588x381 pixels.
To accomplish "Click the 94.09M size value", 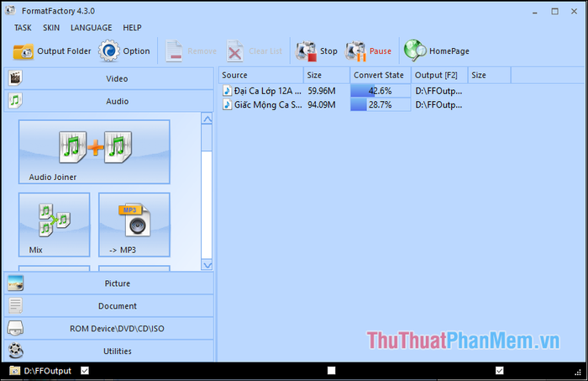I will (x=322, y=105).
